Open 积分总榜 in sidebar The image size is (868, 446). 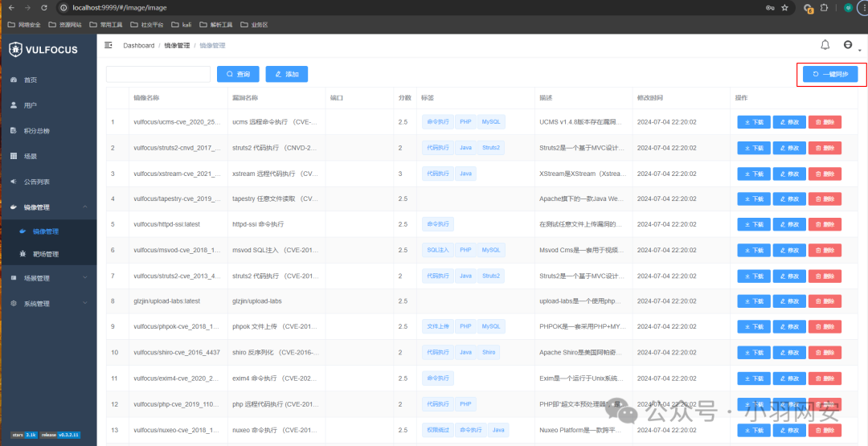36,131
